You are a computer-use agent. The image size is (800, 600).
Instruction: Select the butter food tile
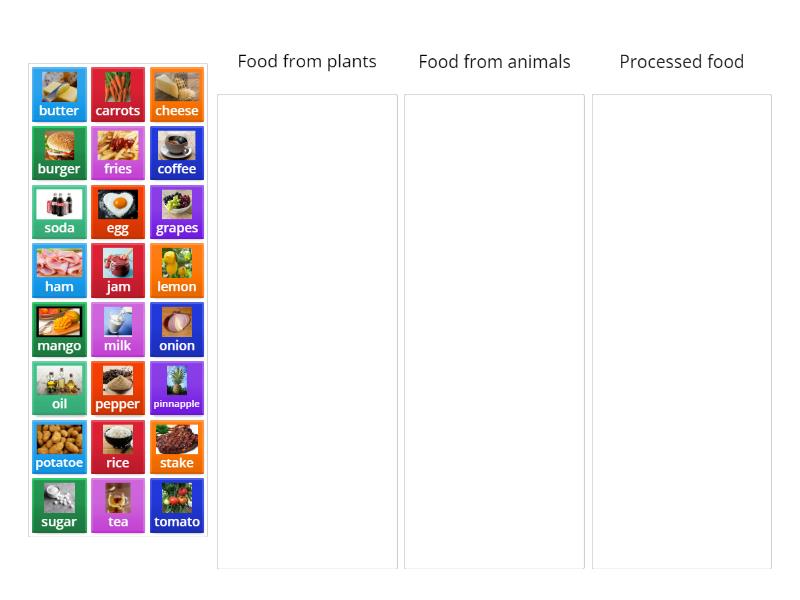58,93
